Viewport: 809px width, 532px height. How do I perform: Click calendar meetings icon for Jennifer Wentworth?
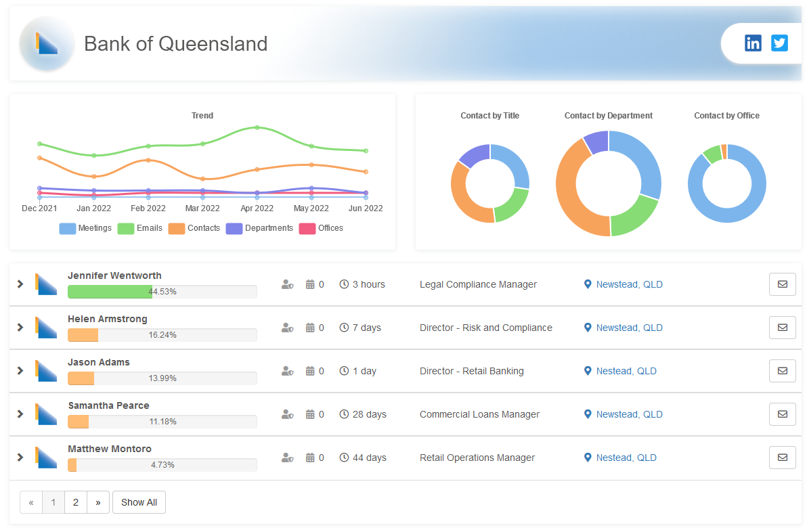[310, 284]
